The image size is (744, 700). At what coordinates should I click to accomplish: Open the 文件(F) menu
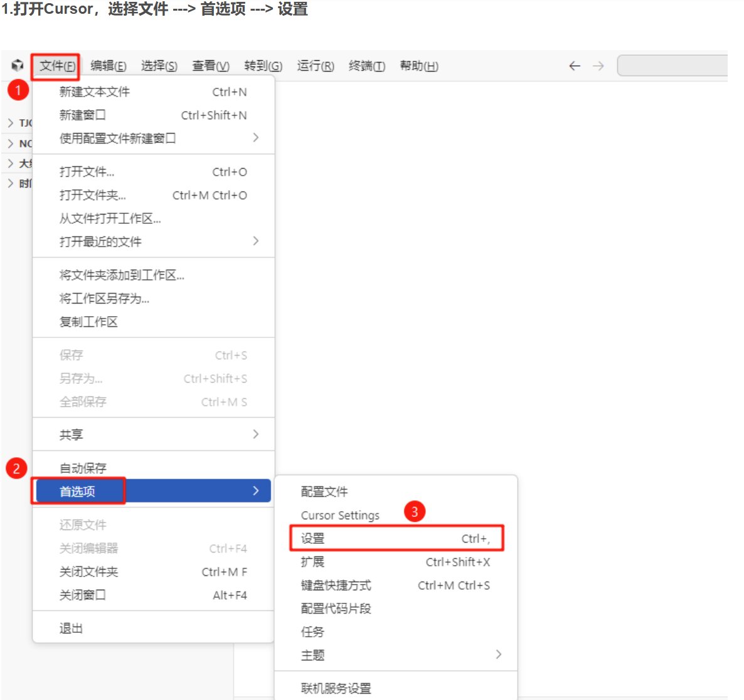point(57,66)
